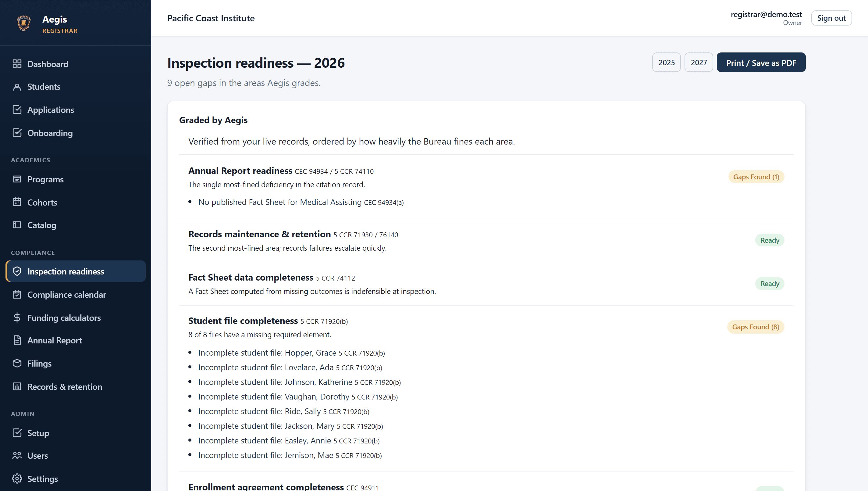Navigate to Filings
The width and height of the screenshot is (868, 491).
pyautogui.click(x=76, y=363)
